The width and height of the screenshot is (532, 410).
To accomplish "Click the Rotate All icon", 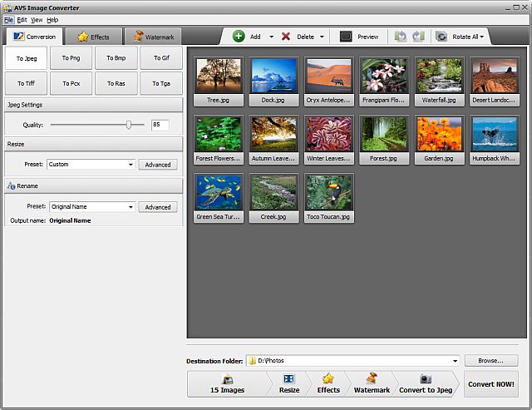I will [441, 37].
